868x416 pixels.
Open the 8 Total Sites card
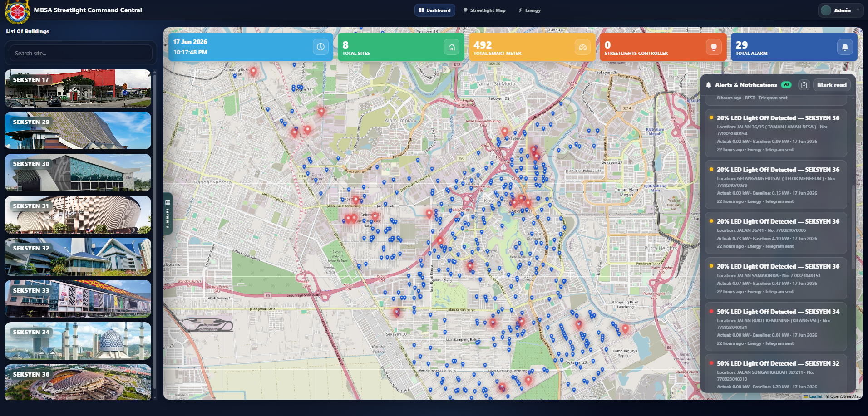[x=401, y=47]
